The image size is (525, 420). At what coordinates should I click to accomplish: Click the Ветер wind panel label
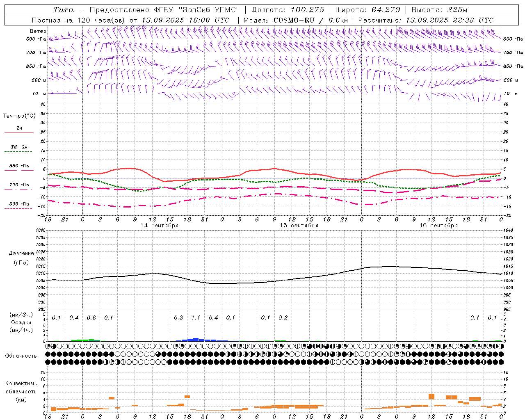[x=38, y=31]
